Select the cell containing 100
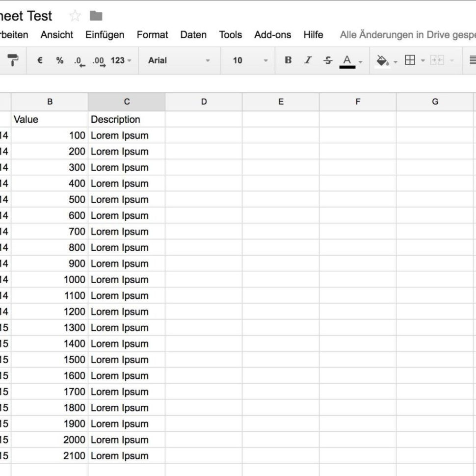The width and height of the screenshot is (476, 476). tap(50, 135)
